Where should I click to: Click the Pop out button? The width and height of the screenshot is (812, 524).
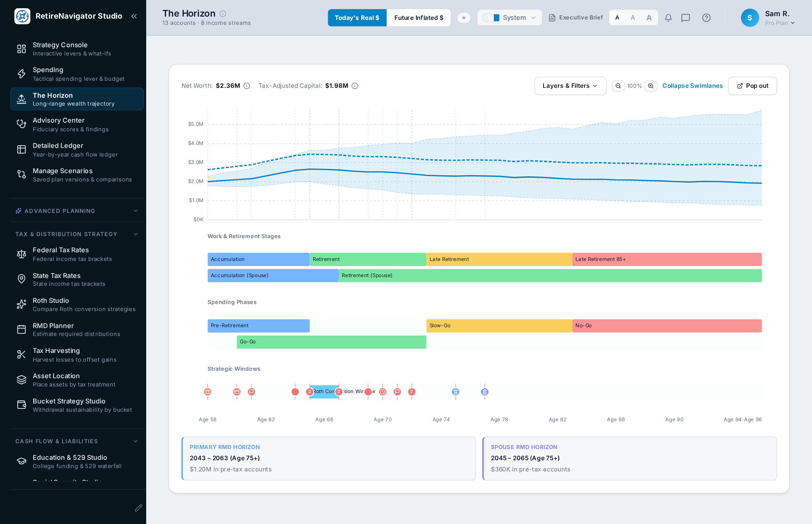coord(752,86)
